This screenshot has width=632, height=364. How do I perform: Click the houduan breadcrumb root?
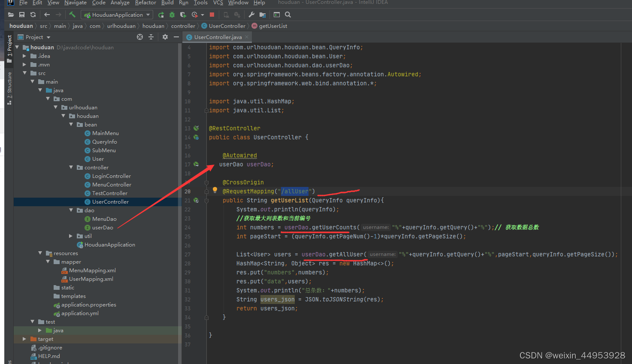(21, 26)
